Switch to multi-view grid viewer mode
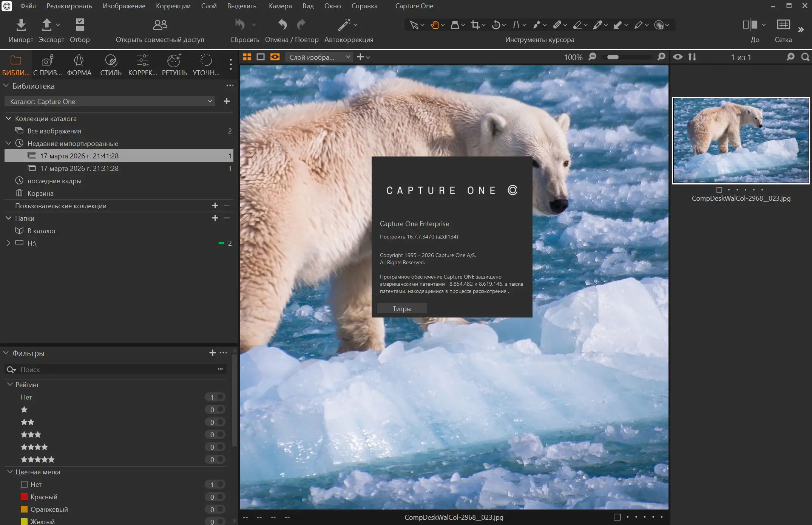812x525 pixels. (x=247, y=57)
